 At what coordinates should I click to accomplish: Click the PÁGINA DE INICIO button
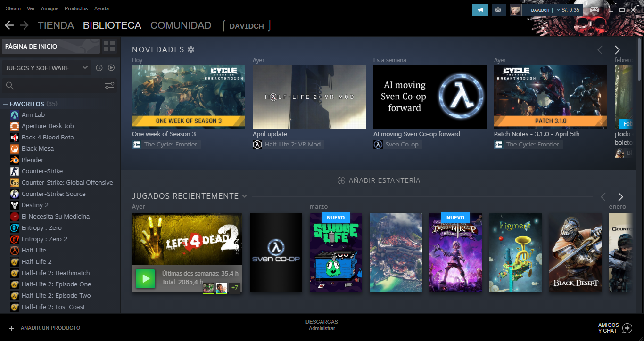tap(51, 46)
